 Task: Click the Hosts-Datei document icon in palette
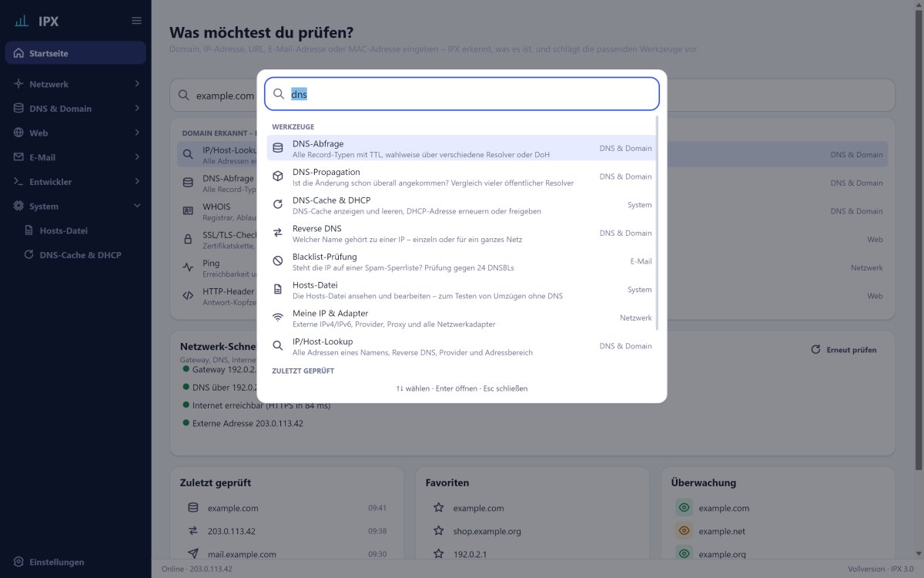pos(278,290)
